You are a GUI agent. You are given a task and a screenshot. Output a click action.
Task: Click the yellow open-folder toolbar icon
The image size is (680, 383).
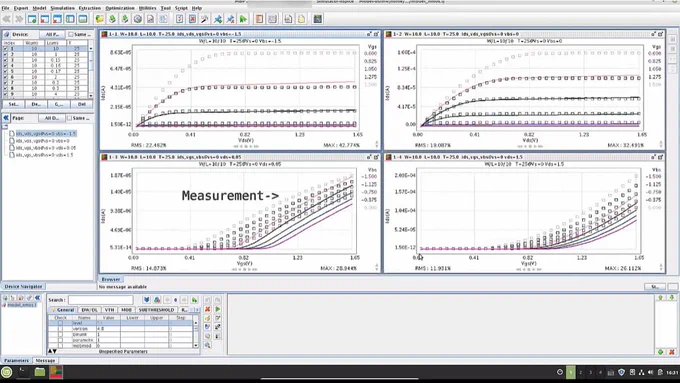pos(100,19)
